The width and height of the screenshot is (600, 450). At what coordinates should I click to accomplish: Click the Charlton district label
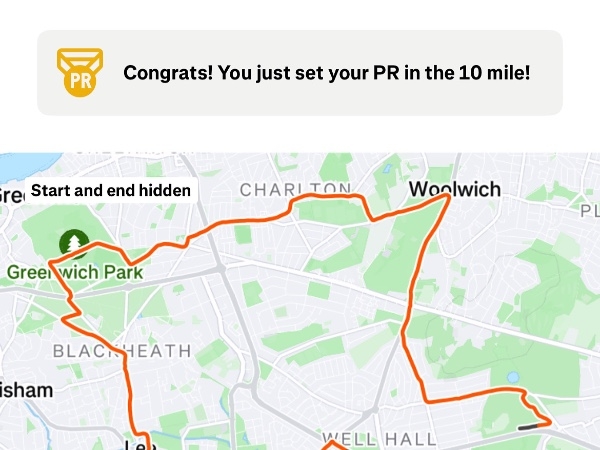pos(296,189)
